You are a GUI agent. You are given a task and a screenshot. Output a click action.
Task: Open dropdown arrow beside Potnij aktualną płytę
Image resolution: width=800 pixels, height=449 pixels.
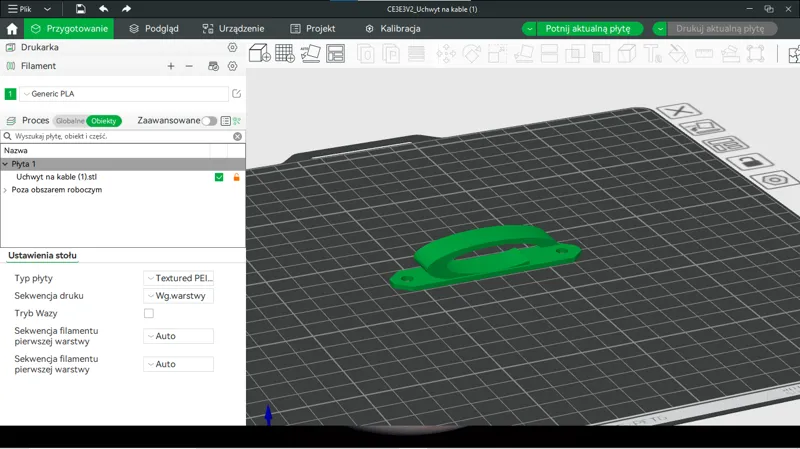(529, 29)
